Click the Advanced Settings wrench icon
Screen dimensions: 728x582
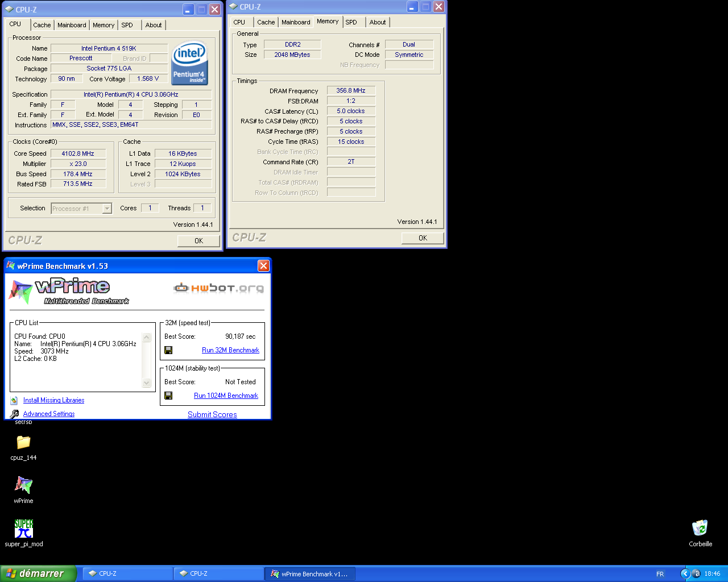(x=14, y=414)
